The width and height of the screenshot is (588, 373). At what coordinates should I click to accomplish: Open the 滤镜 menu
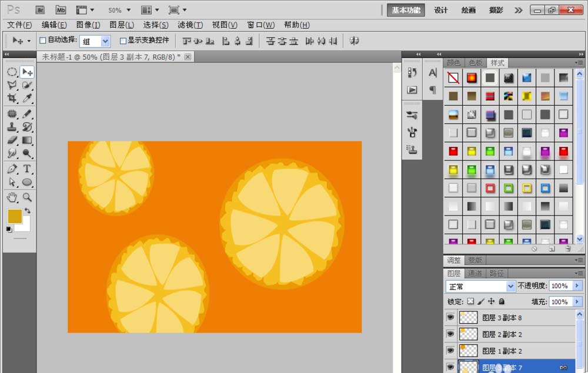coord(190,25)
